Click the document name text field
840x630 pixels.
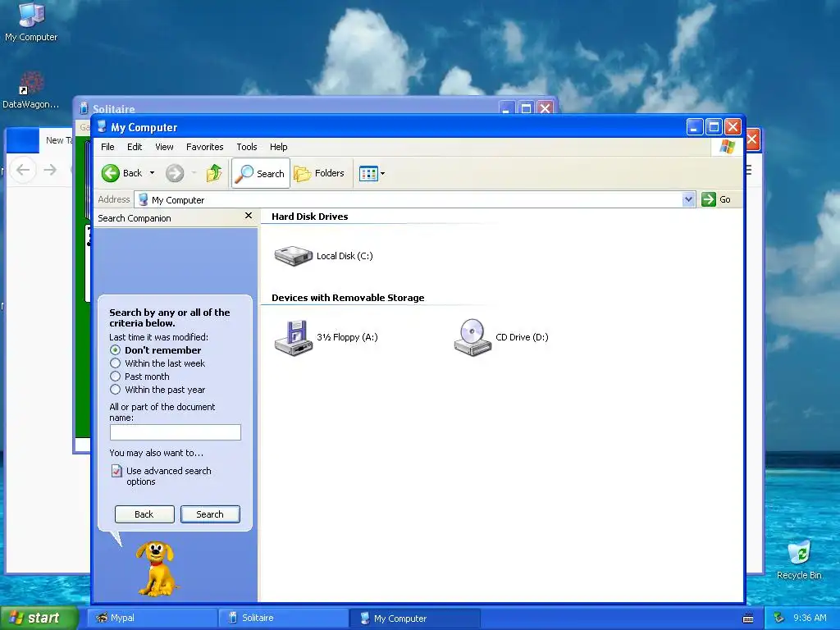[x=176, y=432]
